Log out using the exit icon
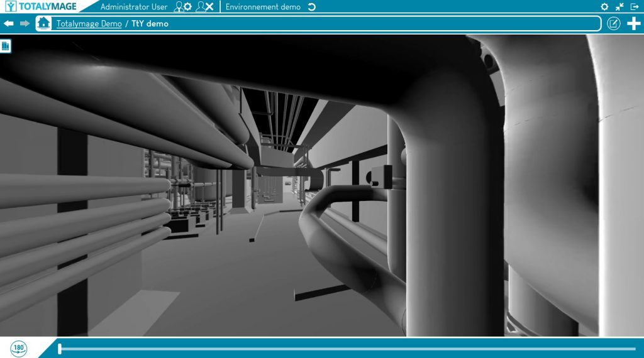The height and width of the screenshot is (358, 644). [x=635, y=6]
